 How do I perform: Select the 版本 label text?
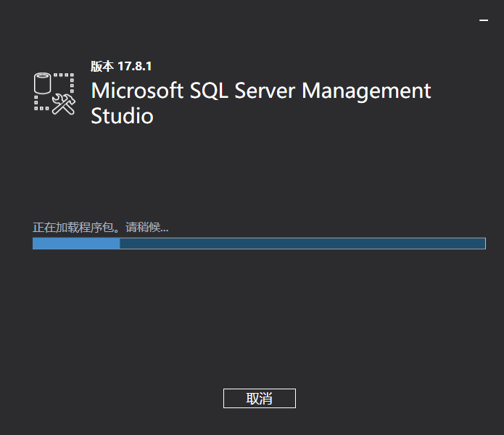coord(102,66)
